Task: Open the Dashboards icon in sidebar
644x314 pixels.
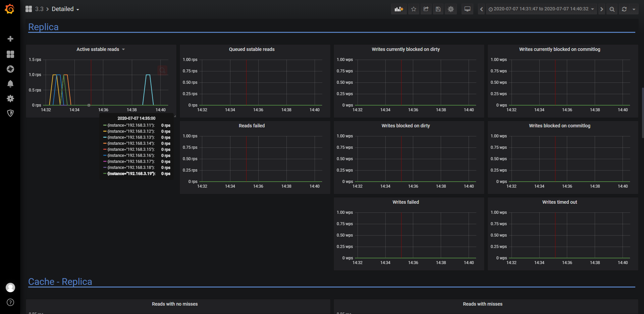Action: point(10,54)
